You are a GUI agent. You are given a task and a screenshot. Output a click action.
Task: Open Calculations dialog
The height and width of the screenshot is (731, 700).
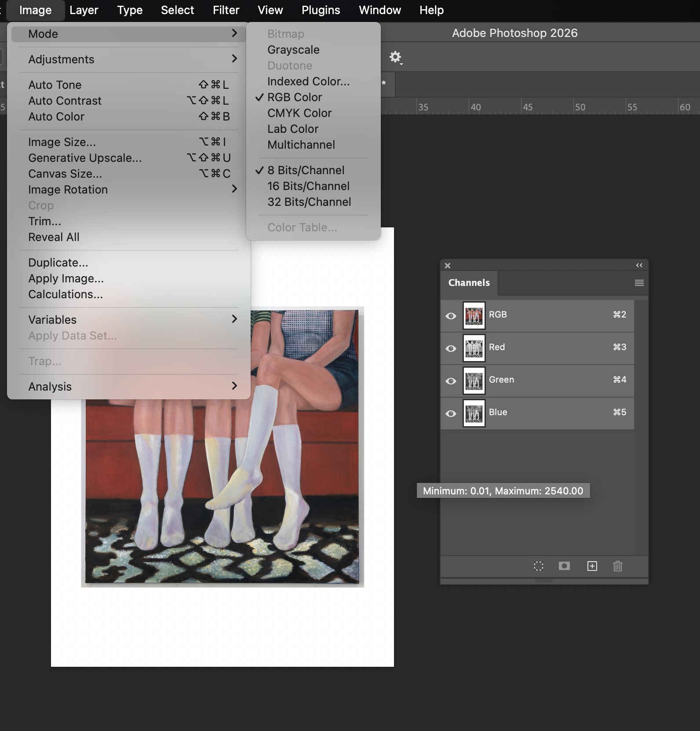(x=129, y=294)
